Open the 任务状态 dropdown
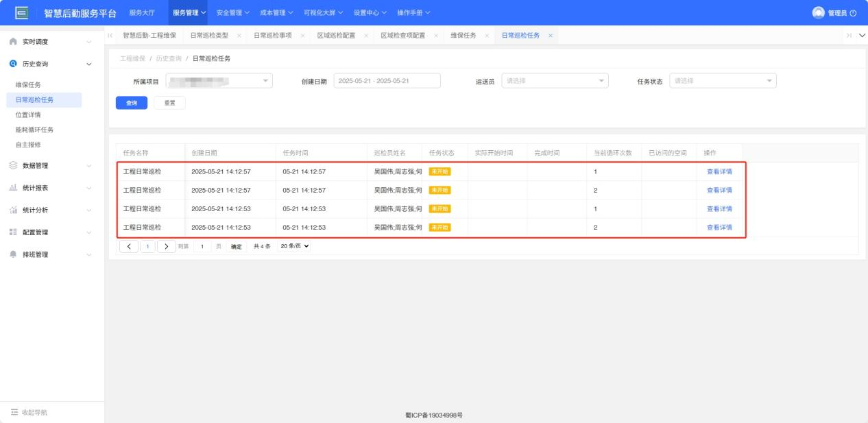 tap(723, 81)
